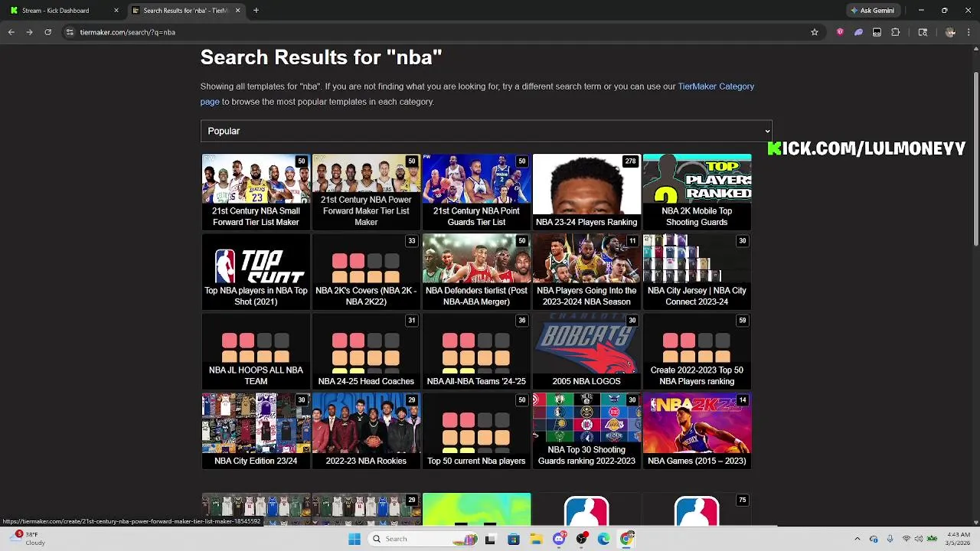Open Microsoft Store from the taskbar

(514, 539)
